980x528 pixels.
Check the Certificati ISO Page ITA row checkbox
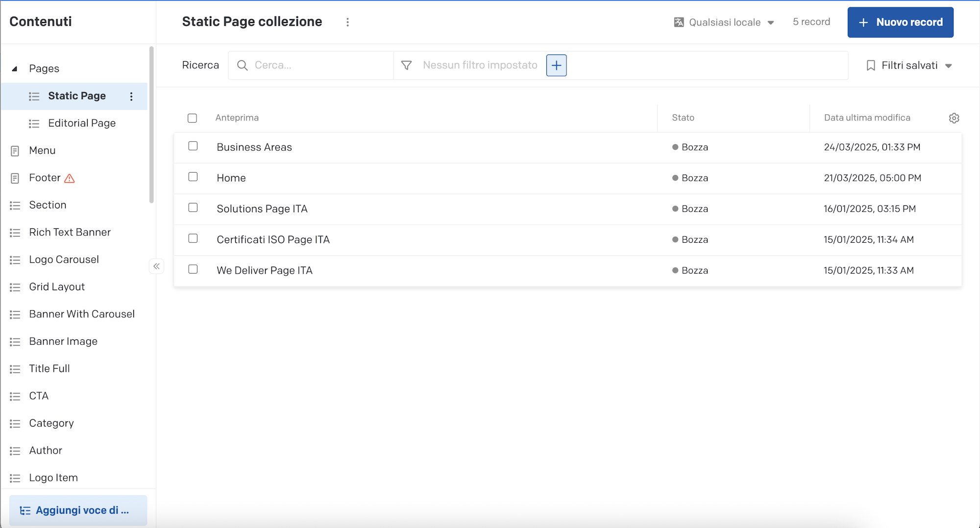pyautogui.click(x=193, y=239)
